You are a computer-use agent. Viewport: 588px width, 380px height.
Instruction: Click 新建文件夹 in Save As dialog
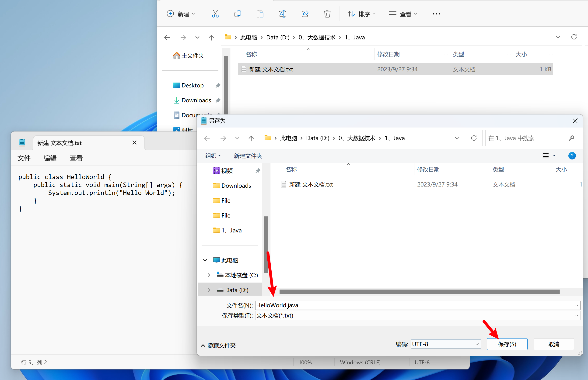248,156
